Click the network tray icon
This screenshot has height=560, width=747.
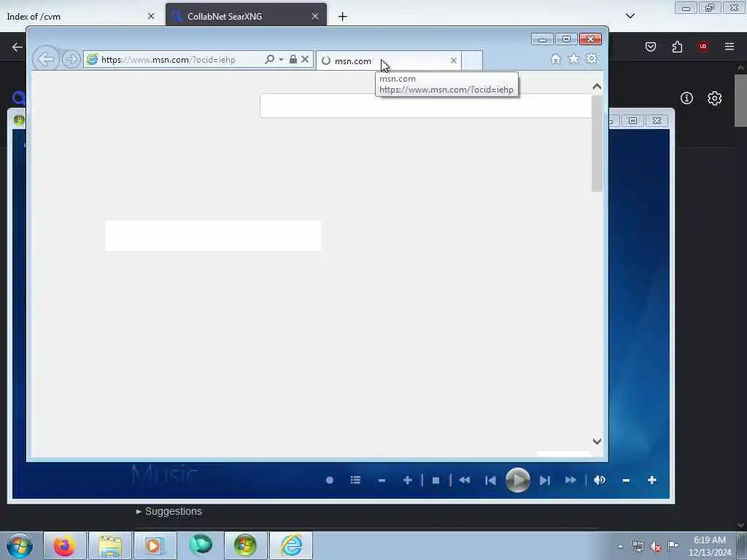coord(638,547)
